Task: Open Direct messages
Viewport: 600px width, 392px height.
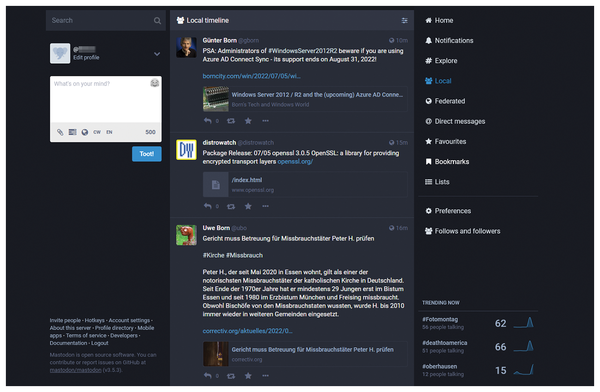Action: (455, 121)
